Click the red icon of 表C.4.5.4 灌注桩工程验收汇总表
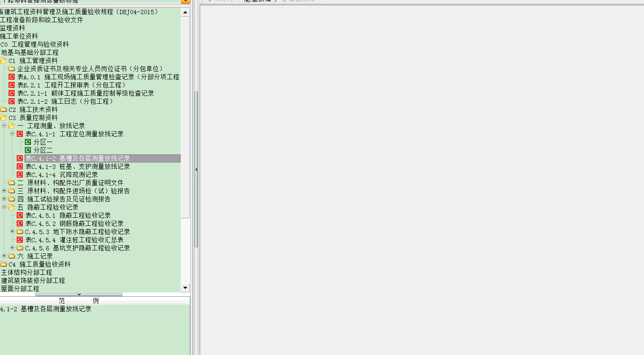Screen dimensions: 644x355 tap(20, 240)
